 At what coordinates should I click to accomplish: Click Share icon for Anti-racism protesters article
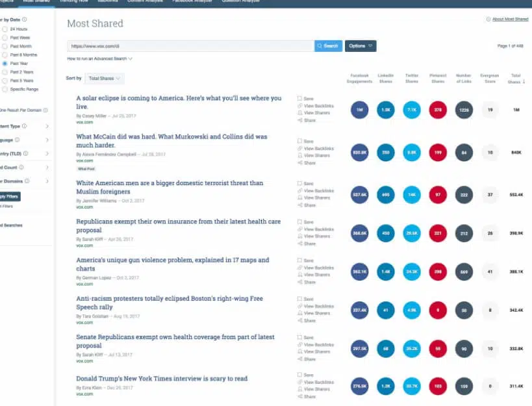coord(300,321)
